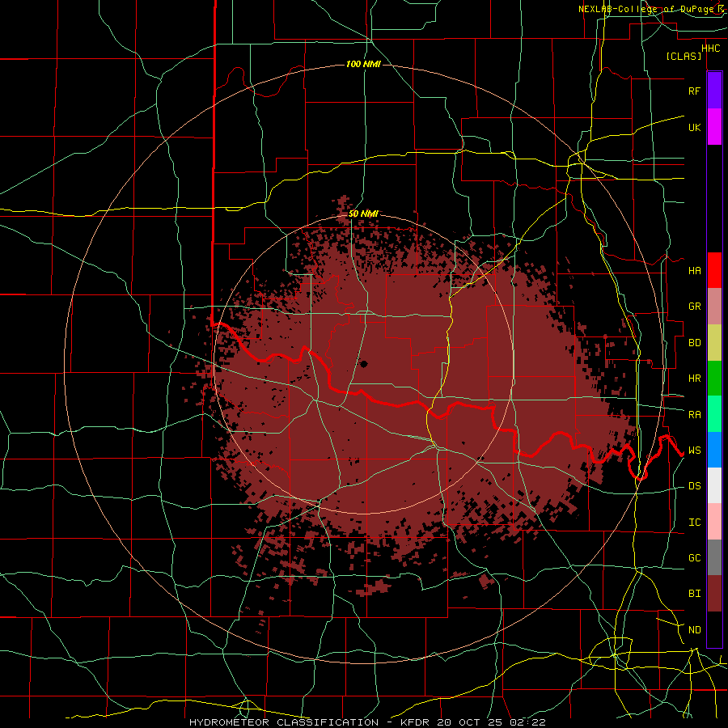
Task: Click the white DS legend swatch
Action: pos(714,485)
